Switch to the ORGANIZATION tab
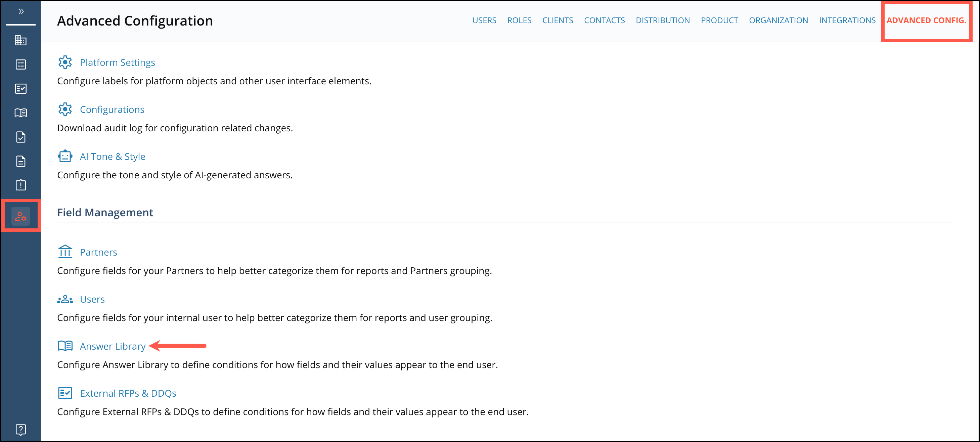Screen dimensions: 980x442 (x=778, y=20)
